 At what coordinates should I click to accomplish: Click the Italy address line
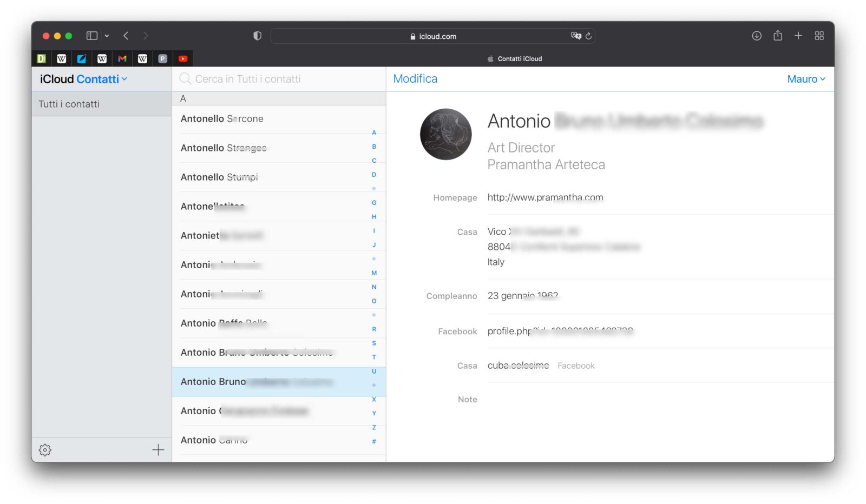click(496, 262)
